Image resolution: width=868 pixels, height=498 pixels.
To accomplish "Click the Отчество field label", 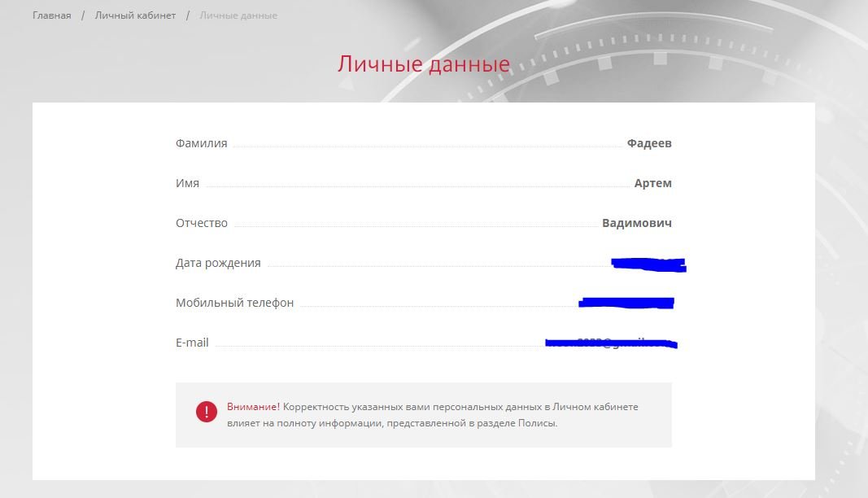I will coord(202,224).
